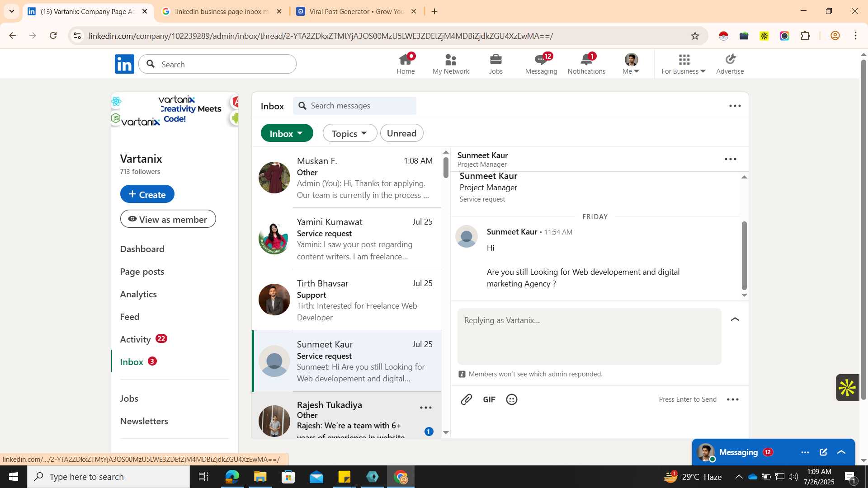This screenshot has height=488, width=868.
Task: Click the yellow asterisk extension in toolbar
Action: [764, 36]
